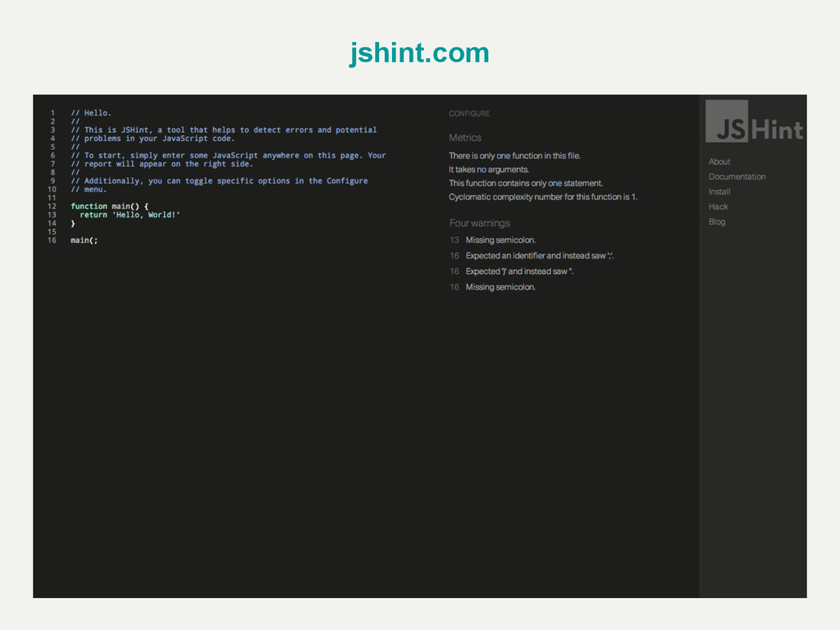Place cursor on 'main(;' code line

click(84, 240)
